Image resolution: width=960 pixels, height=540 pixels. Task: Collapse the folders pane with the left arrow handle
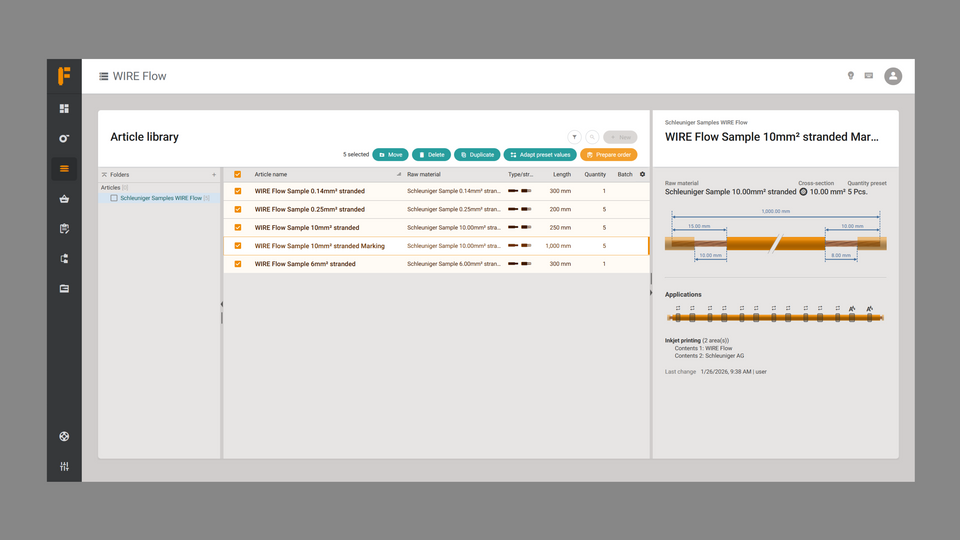point(222,304)
